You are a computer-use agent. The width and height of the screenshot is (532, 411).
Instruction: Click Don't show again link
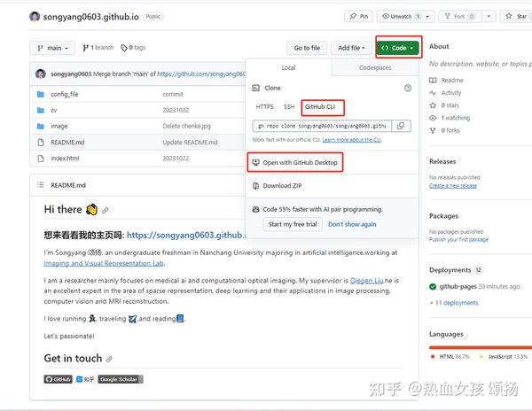[x=352, y=224]
